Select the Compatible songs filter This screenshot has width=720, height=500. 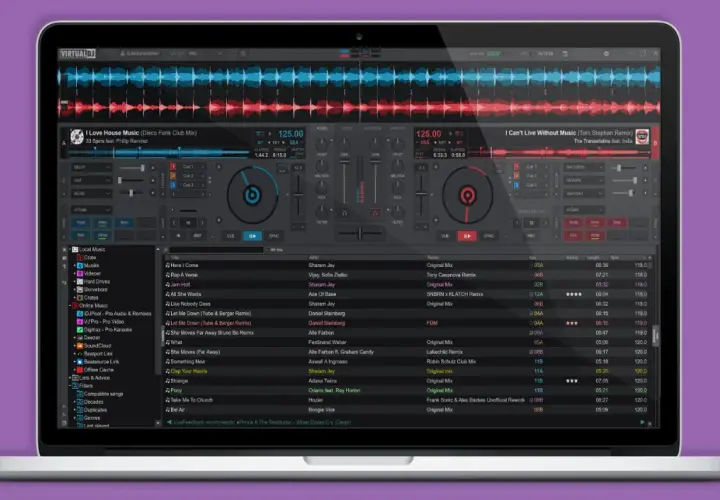[99, 394]
